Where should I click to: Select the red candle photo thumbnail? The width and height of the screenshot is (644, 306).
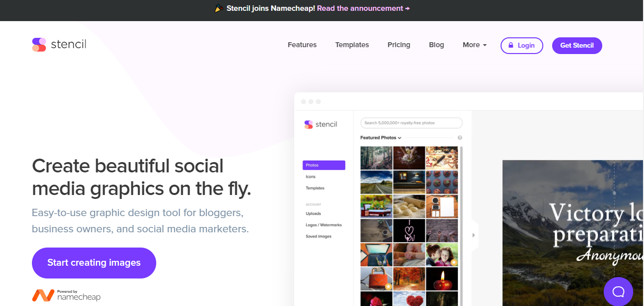tap(442, 279)
